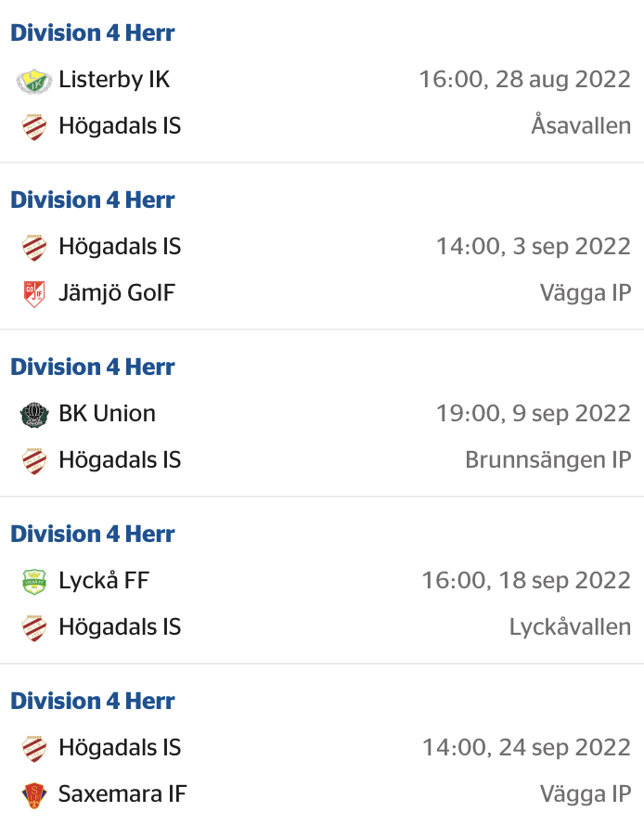
Task: Click the Jämjö GoIF club crest
Action: click(x=34, y=293)
